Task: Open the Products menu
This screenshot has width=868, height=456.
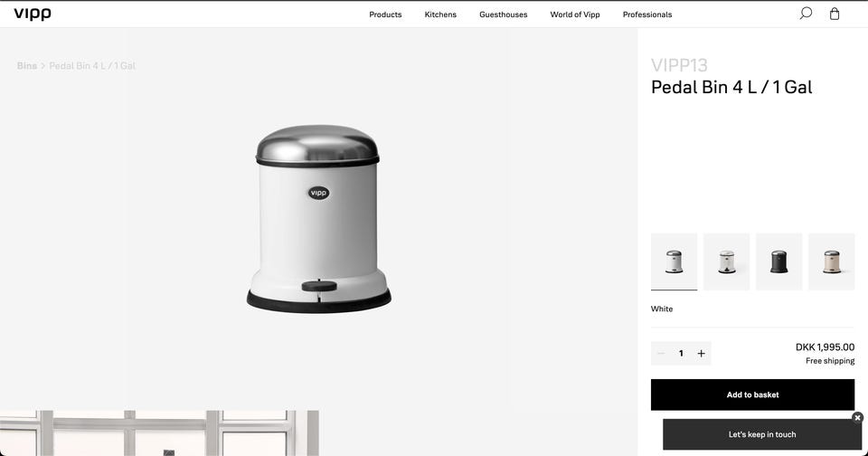Action: (385, 14)
